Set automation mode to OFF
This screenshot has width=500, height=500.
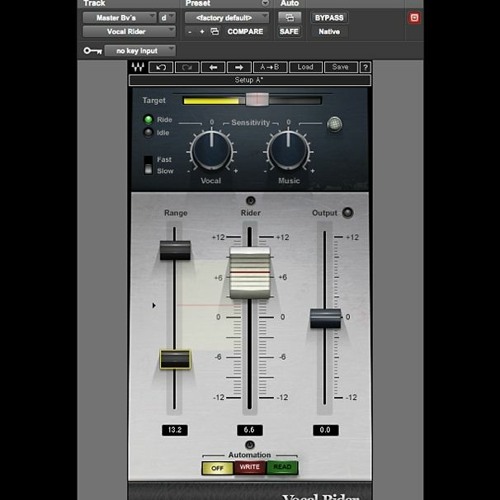pyautogui.click(x=218, y=468)
